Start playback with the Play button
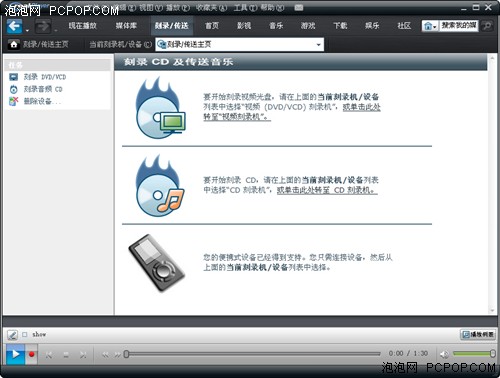 (15, 354)
